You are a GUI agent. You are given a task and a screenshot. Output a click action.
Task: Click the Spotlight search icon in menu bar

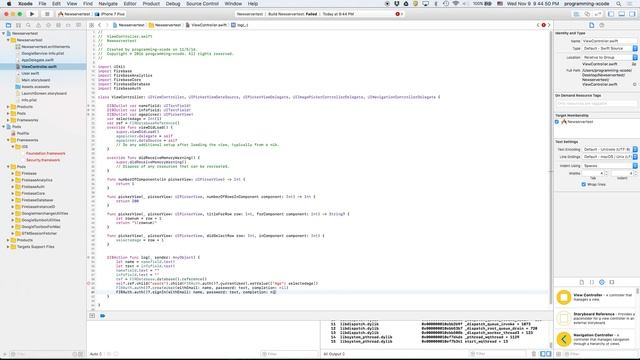pyautogui.click(x=619, y=4)
